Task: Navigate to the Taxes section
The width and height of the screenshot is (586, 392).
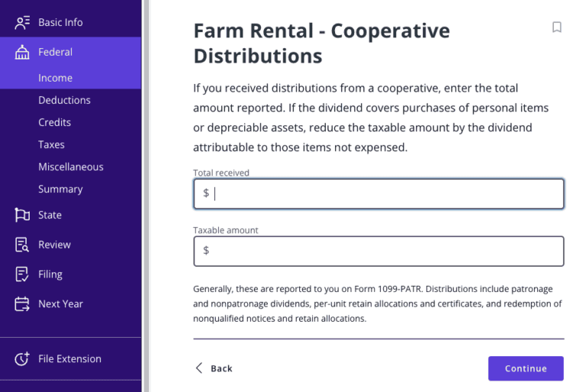Action: pos(51,144)
